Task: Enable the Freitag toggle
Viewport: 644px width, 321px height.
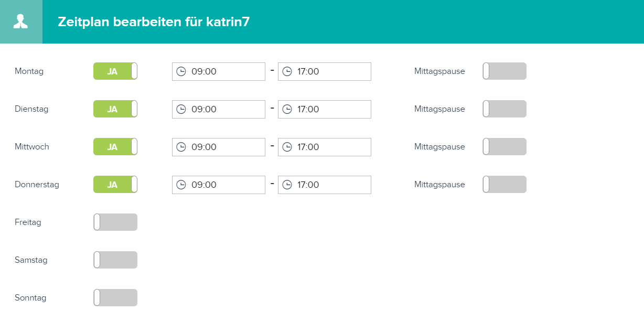Action: 115,222
